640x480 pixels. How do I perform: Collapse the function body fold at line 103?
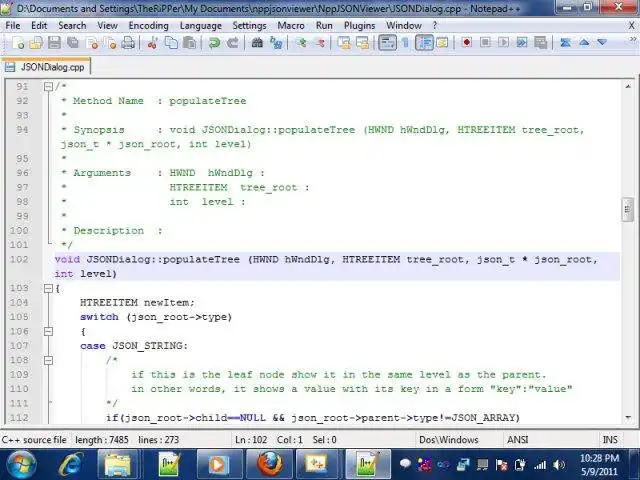point(48,289)
